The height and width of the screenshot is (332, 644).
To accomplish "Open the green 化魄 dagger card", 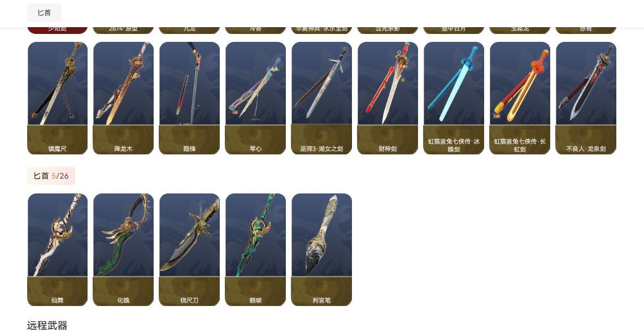I will tap(123, 250).
